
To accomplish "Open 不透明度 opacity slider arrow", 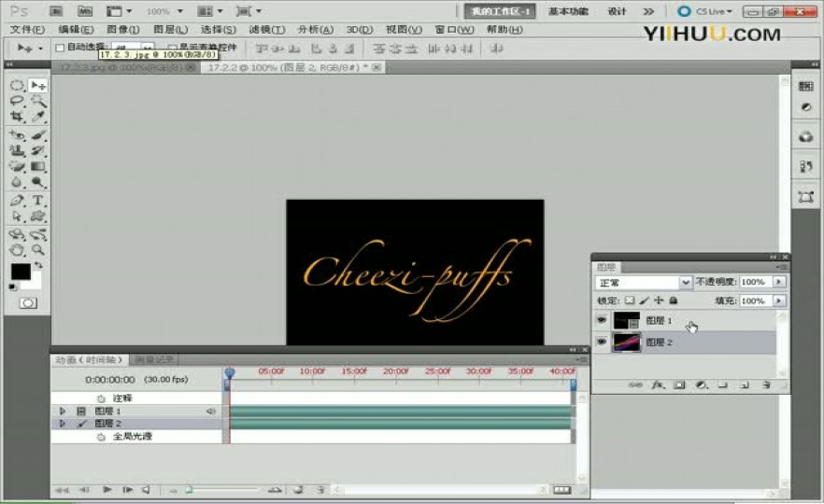I will [779, 282].
